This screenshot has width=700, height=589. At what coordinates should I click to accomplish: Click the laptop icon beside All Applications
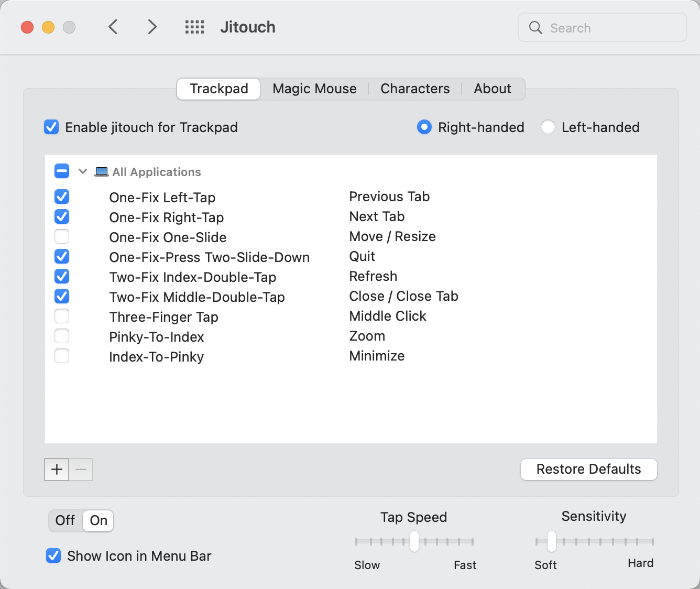(x=102, y=172)
